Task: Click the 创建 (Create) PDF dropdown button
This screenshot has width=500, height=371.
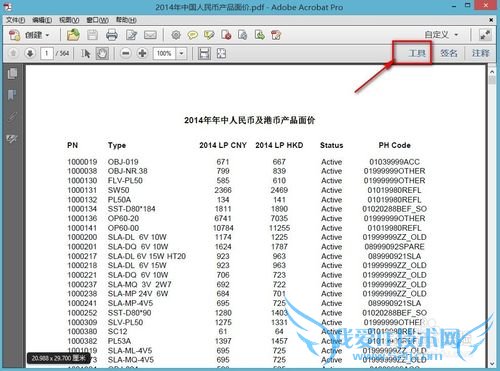Action: point(29,35)
